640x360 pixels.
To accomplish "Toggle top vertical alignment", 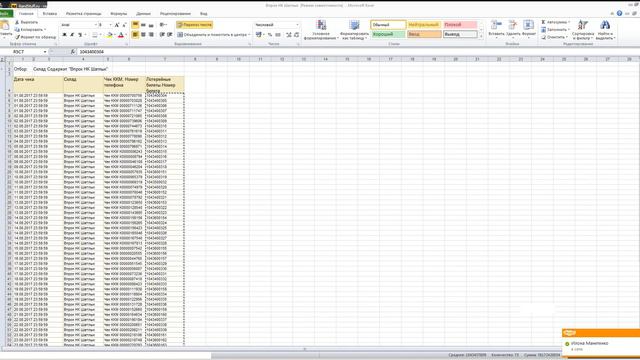I will click(136, 25).
